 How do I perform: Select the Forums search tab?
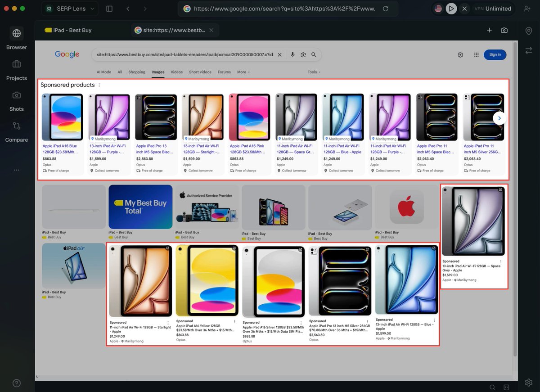(x=224, y=72)
